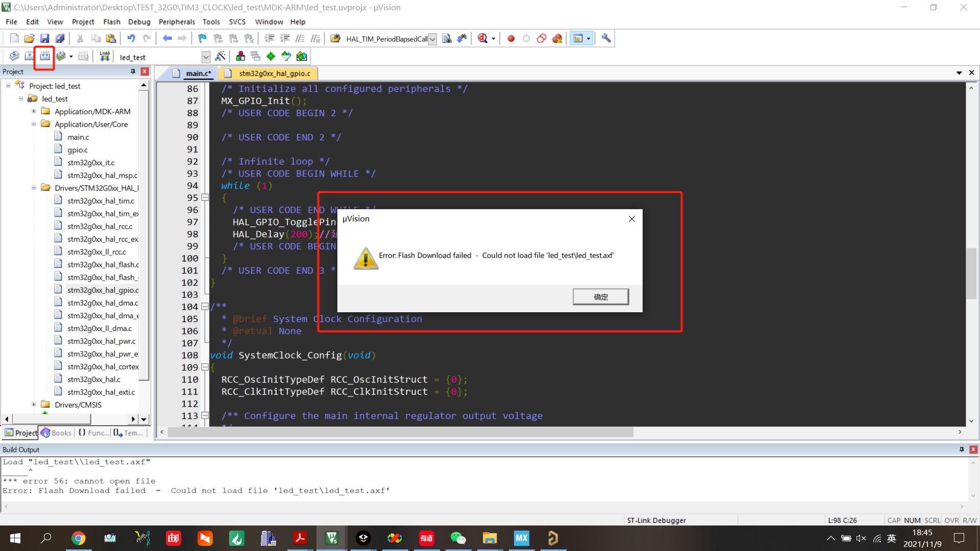Insert breakpoint using red circle icon

511,38
